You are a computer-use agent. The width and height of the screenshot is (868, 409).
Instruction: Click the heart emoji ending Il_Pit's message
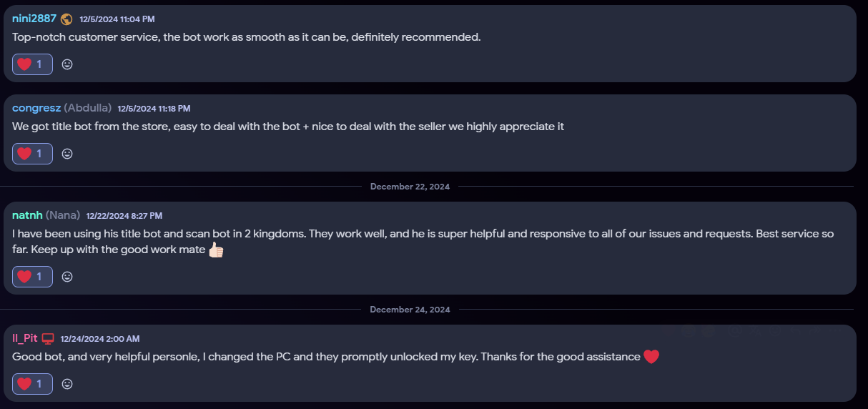[x=651, y=356]
